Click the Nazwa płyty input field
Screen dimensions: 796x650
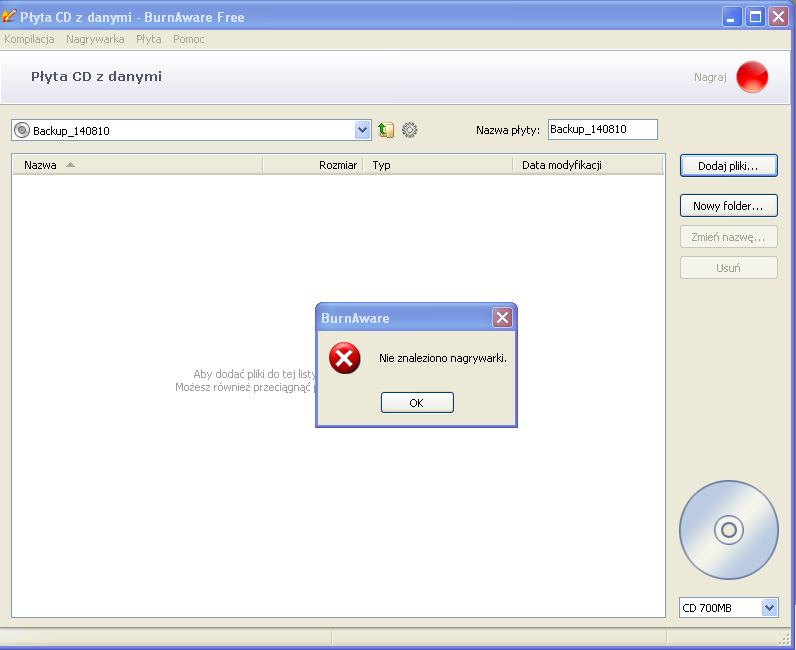(603, 129)
